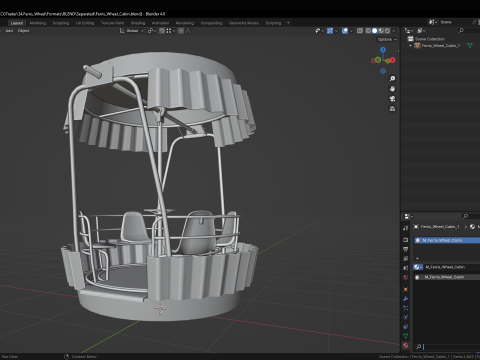This screenshot has height=360, width=480.
Task: Toggle X-ray mode
Action: (360, 31)
